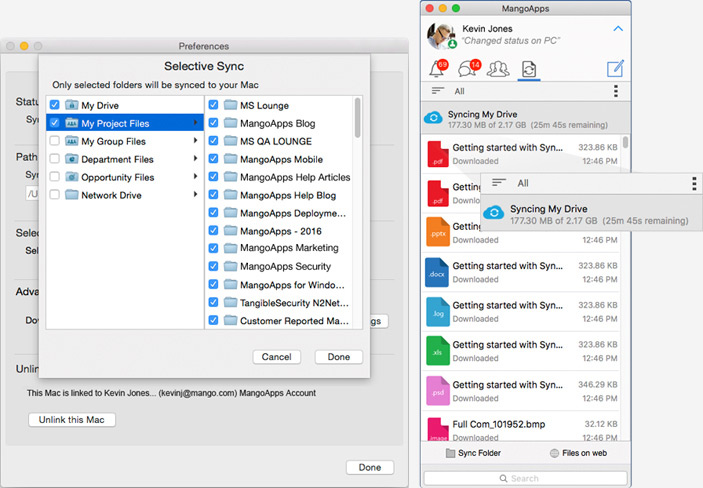Expand the Opportunity Files arrow

click(195, 176)
